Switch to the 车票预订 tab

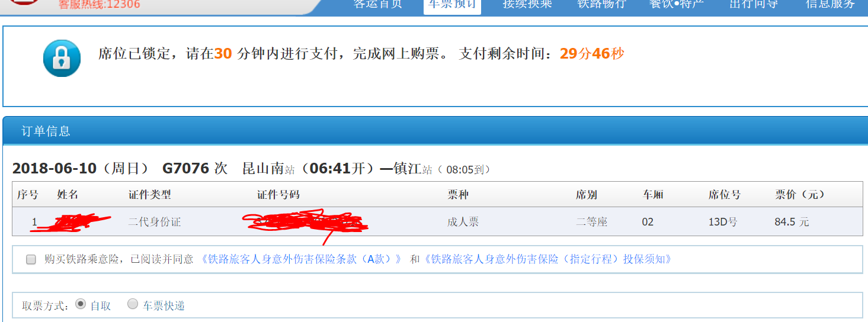tap(452, 5)
